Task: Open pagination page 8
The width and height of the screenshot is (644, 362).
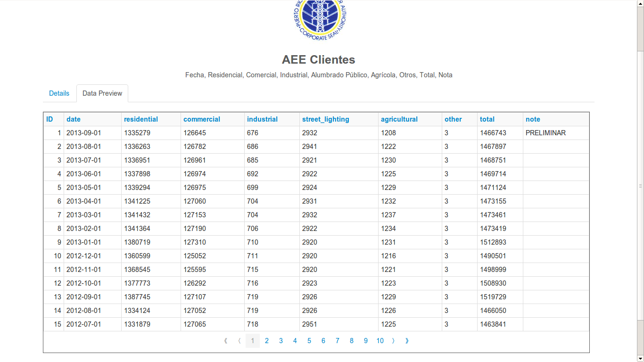Action: pos(352,341)
